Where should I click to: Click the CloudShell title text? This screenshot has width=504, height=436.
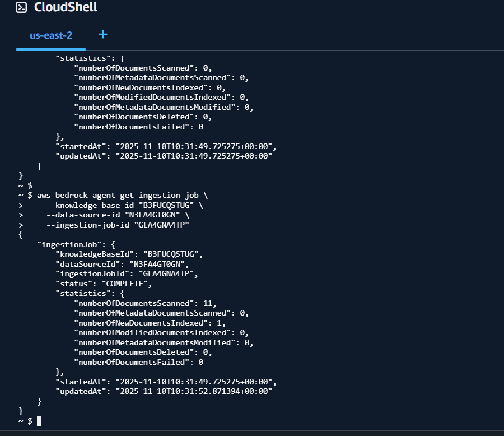66,7
